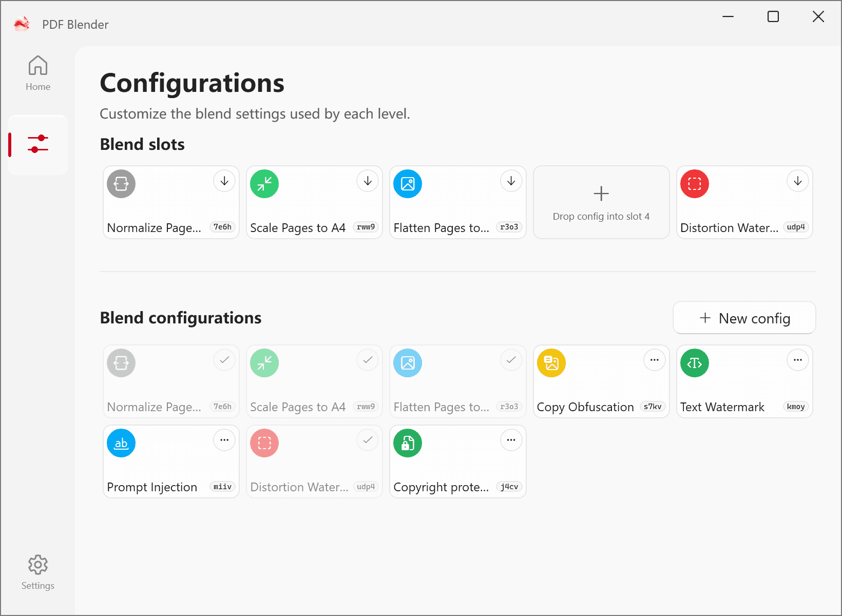Open more options for Text Watermark
The width and height of the screenshot is (842, 616).
pos(798,360)
